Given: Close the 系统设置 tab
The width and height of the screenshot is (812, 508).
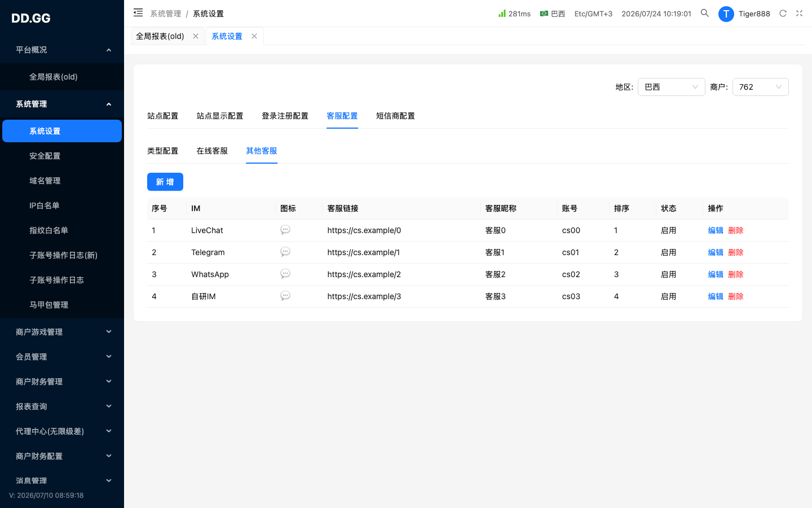Looking at the screenshot, I should 254,36.
